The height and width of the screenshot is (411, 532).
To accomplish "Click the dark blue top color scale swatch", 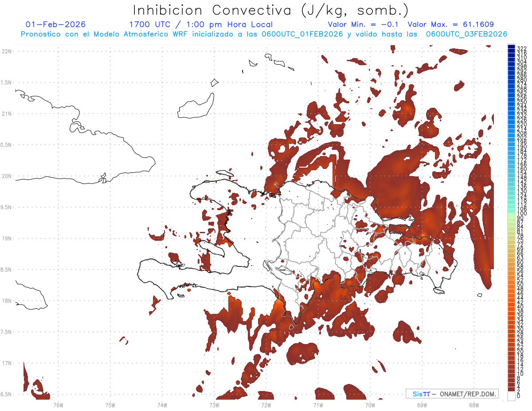I will (x=511, y=47).
